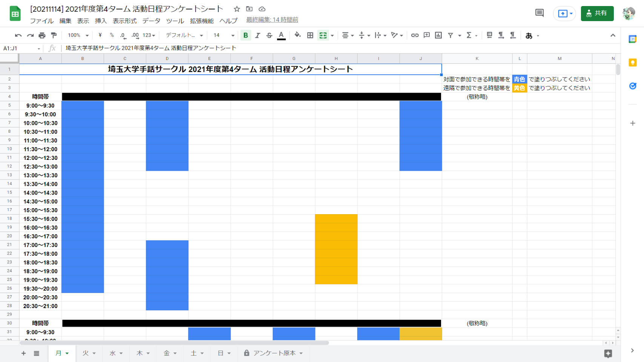Insert a chart from the toolbar
Image resolution: width=644 pixels, height=362 pixels.
pos(438,35)
